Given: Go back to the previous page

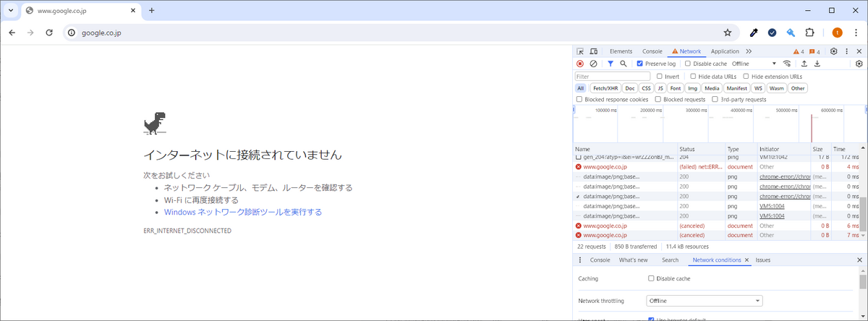Looking at the screenshot, I should [12, 33].
